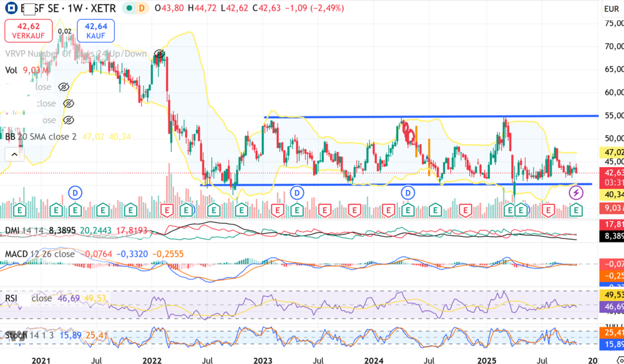The height and width of the screenshot is (364, 624).
Task: Click the red VERKAUF sell button
Action: (28, 30)
